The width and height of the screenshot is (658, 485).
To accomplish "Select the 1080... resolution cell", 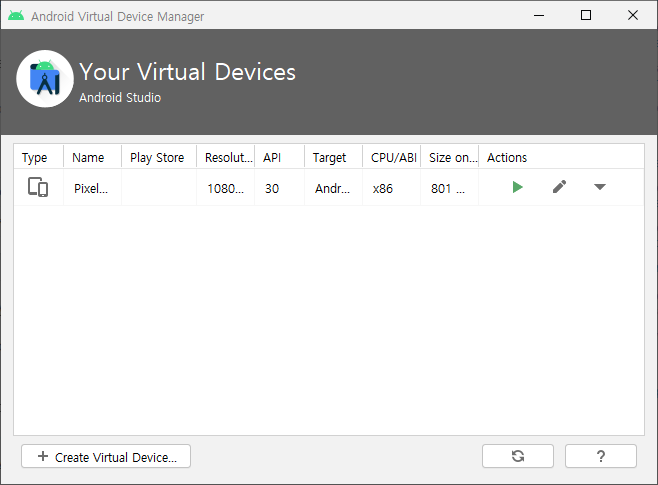I will point(226,188).
